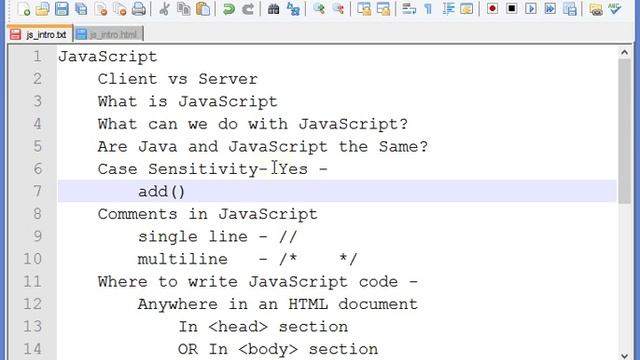Screen dimensions: 640x360
Task: Click "OR In <body> section" line
Action: tap(278, 349)
